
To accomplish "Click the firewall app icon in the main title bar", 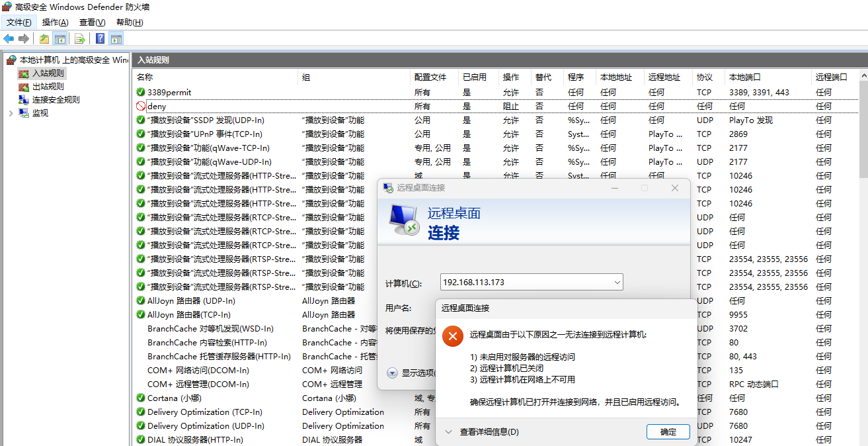I will pyautogui.click(x=7, y=7).
